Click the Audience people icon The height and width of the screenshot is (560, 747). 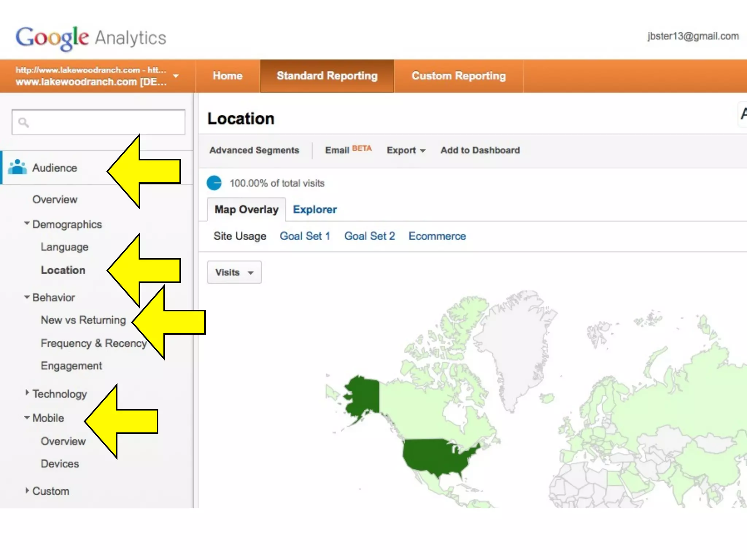point(17,167)
